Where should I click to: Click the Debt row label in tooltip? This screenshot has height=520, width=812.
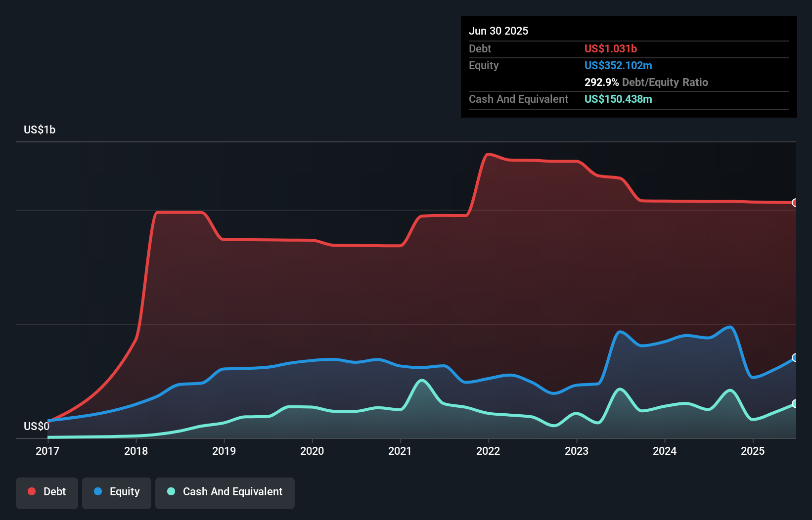point(480,48)
